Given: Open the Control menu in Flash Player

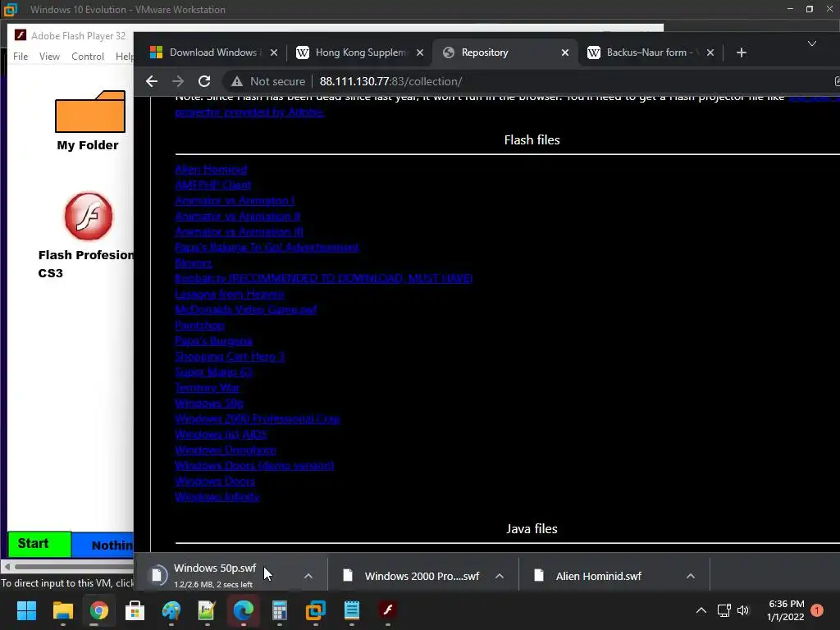Looking at the screenshot, I should 87,57.
